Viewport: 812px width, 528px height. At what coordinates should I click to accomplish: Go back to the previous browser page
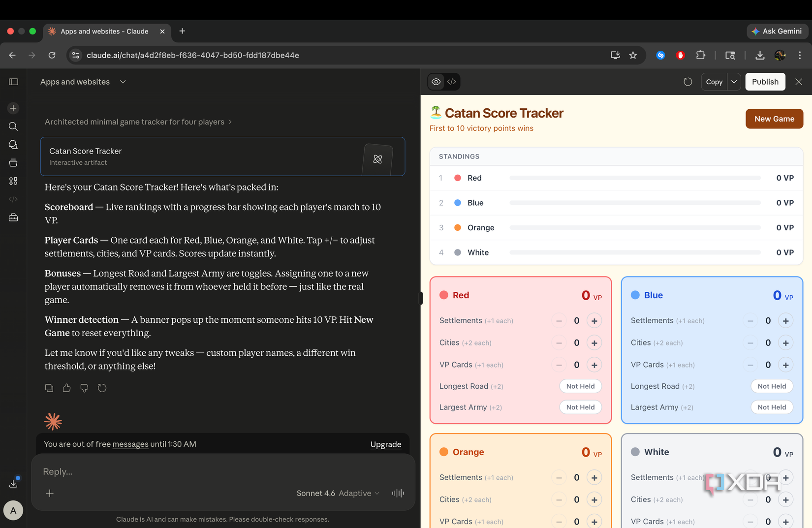point(12,55)
